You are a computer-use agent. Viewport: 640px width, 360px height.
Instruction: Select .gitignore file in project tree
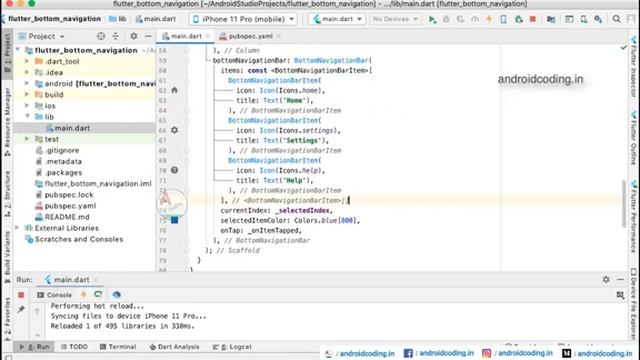pyautogui.click(x=62, y=151)
